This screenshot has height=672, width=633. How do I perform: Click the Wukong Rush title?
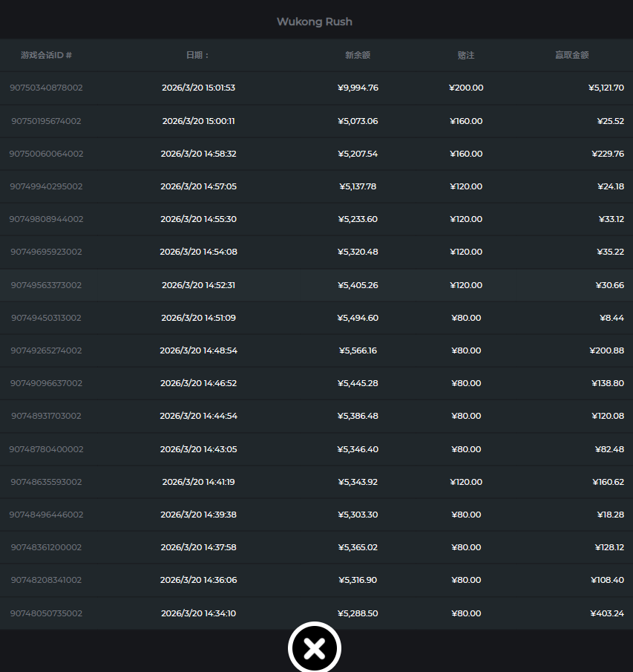(x=315, y=22)
